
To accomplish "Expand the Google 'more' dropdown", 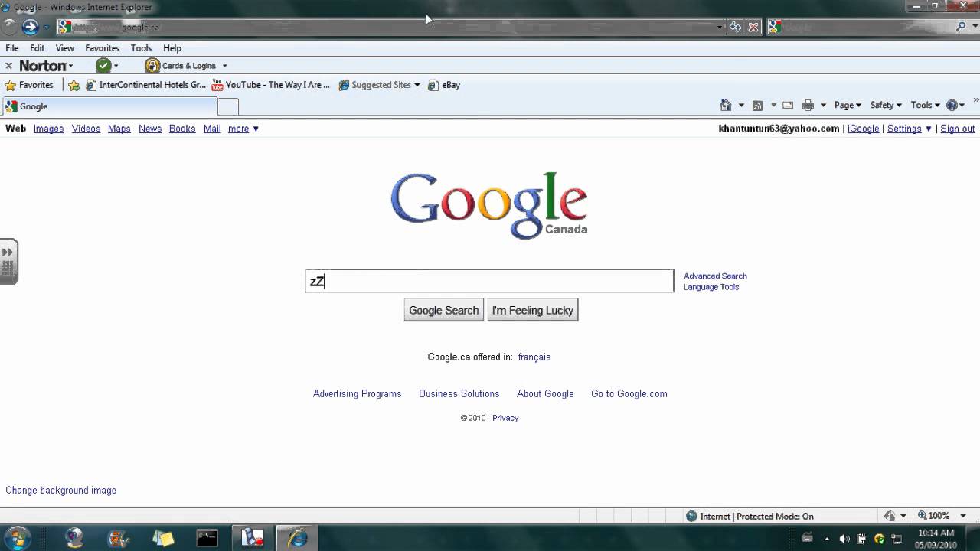I will (243, 129).
